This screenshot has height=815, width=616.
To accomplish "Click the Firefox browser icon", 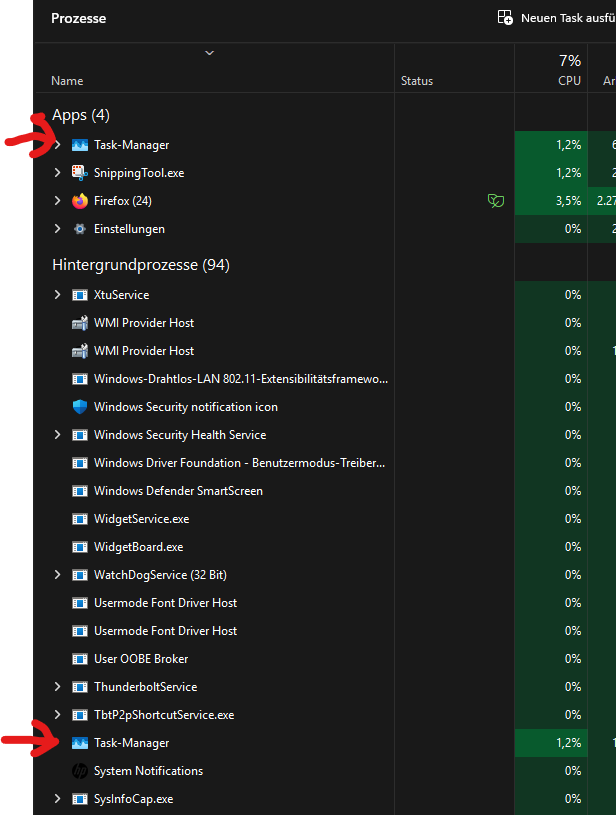I will [x=80, y=201].
